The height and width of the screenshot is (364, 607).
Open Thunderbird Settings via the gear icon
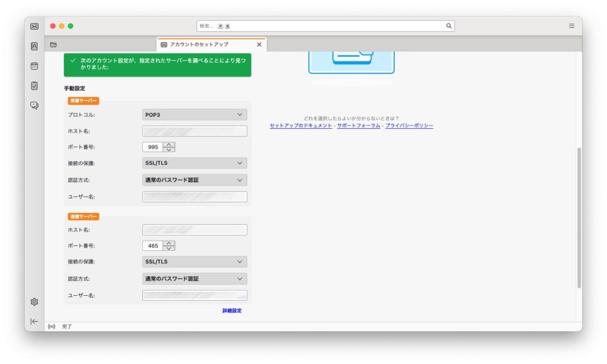(34, 302)
